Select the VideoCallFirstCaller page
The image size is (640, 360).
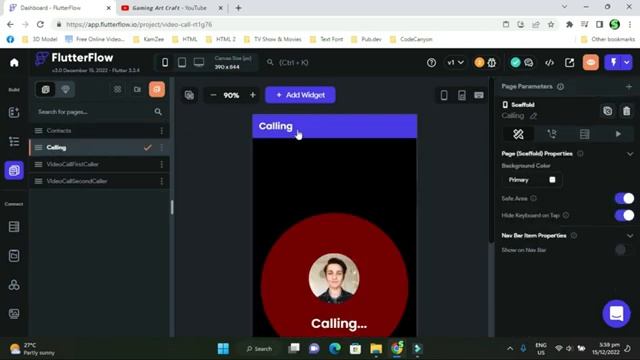[98, 164]
